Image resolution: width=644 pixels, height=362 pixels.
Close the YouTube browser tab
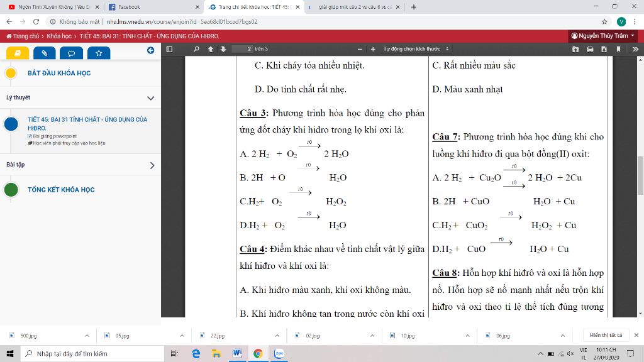tap(97, 7)
